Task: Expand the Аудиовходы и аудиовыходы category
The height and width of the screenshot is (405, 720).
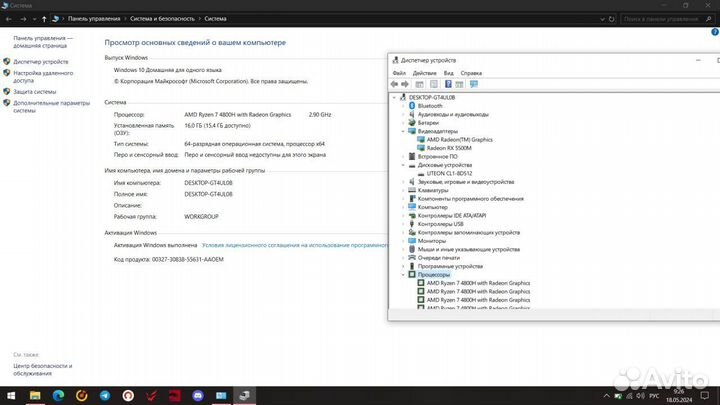Action: tap(403, 114)
